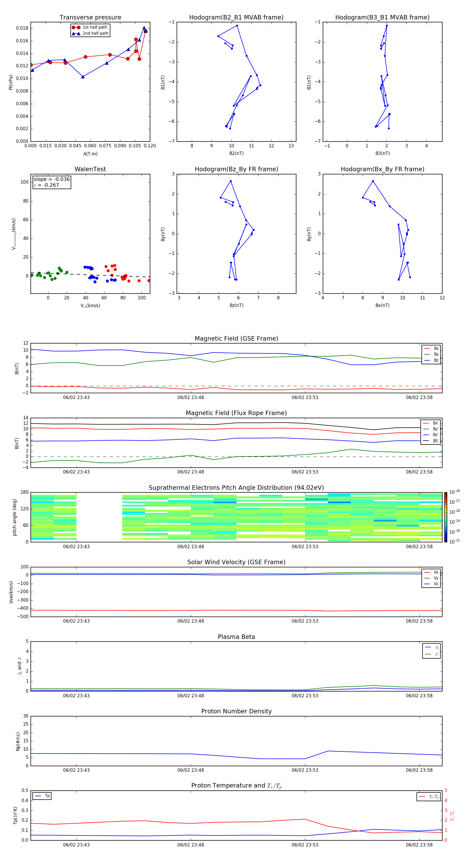
Task: Click the "Proton Temperature and Te/Tp" title
Action: 236,786
